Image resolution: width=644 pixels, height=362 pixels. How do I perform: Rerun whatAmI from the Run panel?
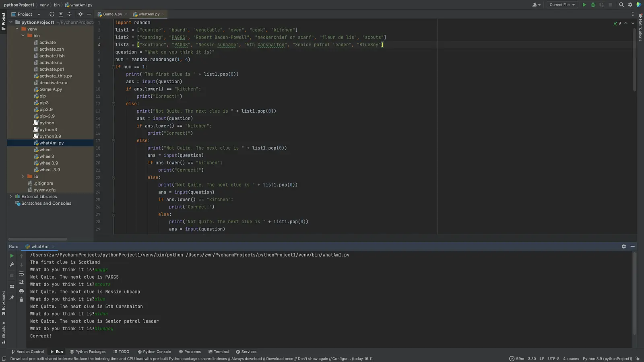tap(12, 256)
